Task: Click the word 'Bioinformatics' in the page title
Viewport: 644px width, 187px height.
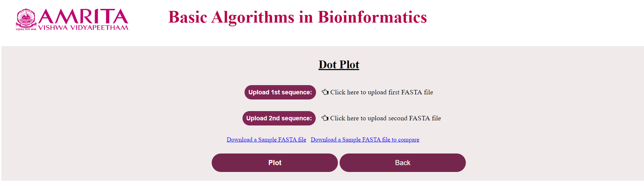Action: click(372, 17)
